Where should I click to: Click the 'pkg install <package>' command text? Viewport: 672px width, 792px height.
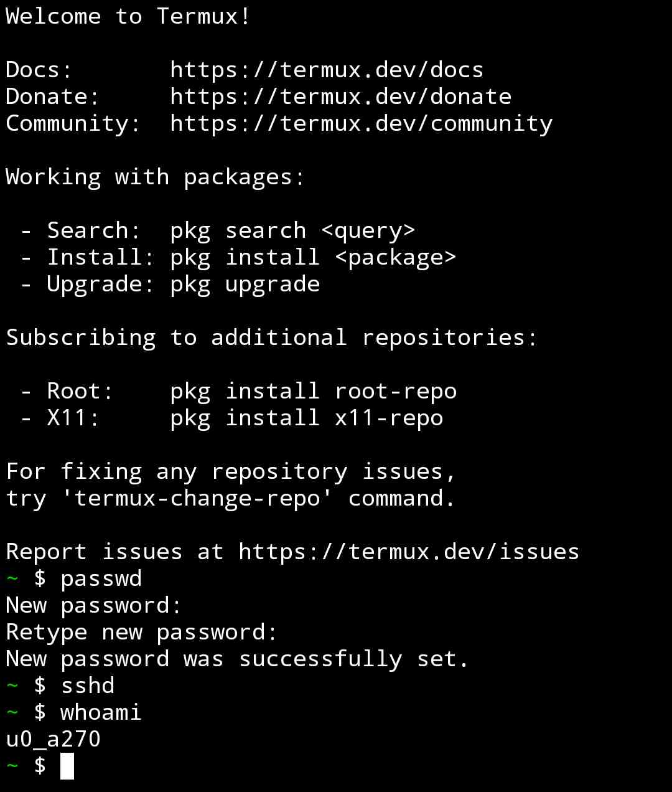tap(313, 257)
